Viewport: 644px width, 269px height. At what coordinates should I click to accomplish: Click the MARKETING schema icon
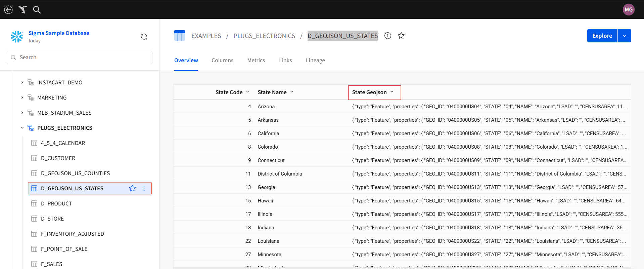tap(31, 98)
